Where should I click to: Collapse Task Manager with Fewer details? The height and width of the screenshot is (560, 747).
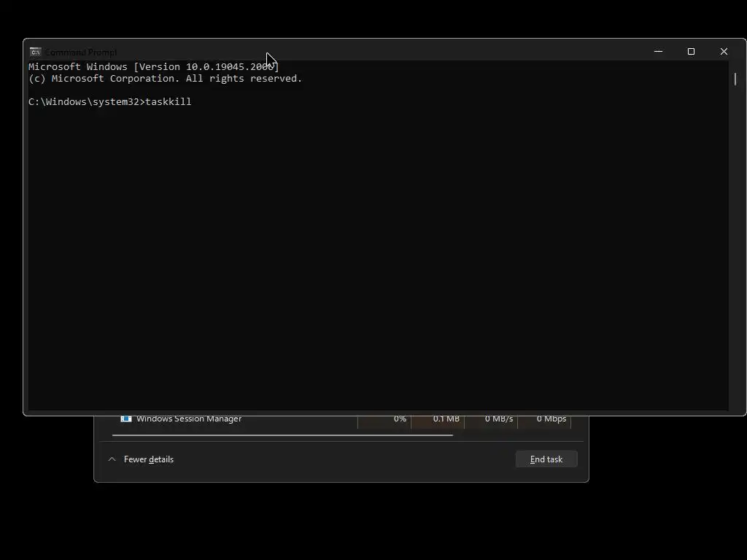coord(142,459)
